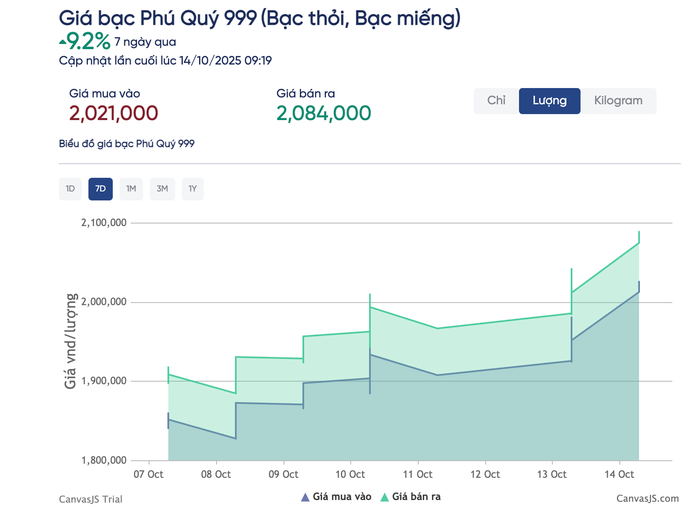Click the CanvasJS Trial watermark text
698x512 pixels.
91,498
